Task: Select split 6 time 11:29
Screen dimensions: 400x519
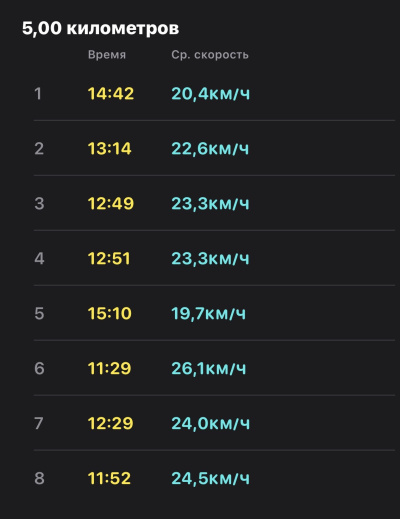Action: [109, 368]
